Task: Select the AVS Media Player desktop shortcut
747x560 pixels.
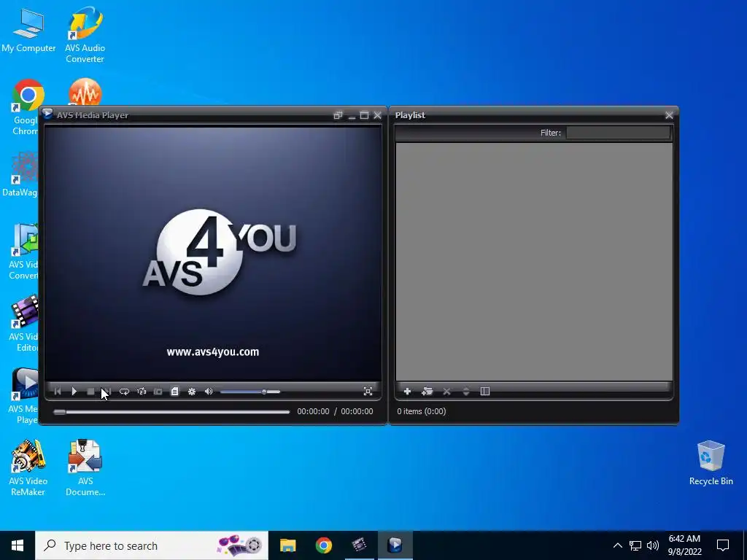Action: click(x=24, y=396)
